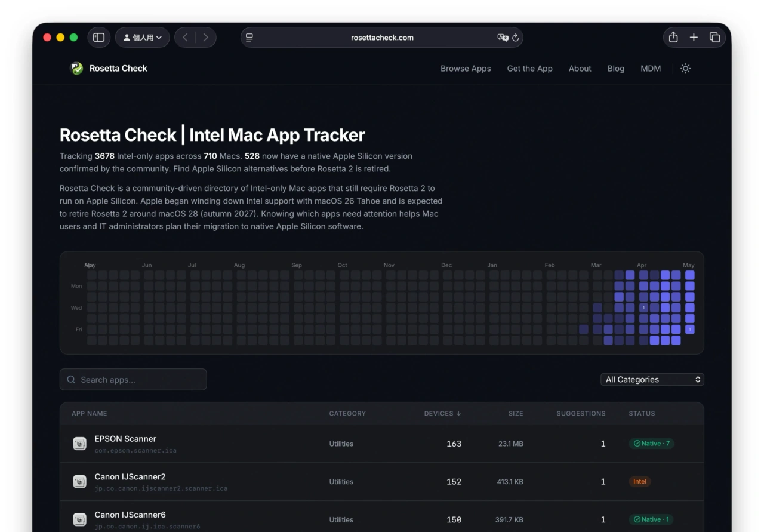Click size value 413.1 KB

510,482
